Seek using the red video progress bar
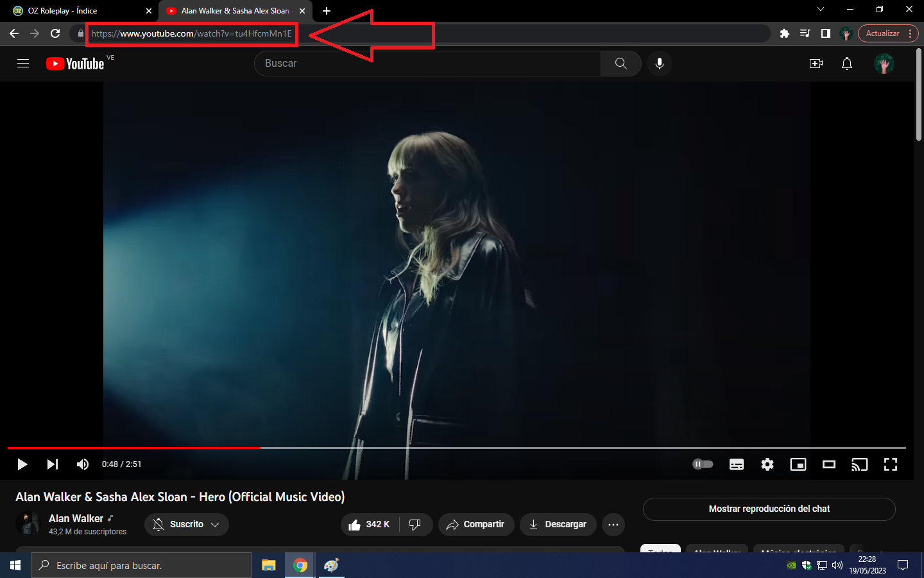 [457, 448]
